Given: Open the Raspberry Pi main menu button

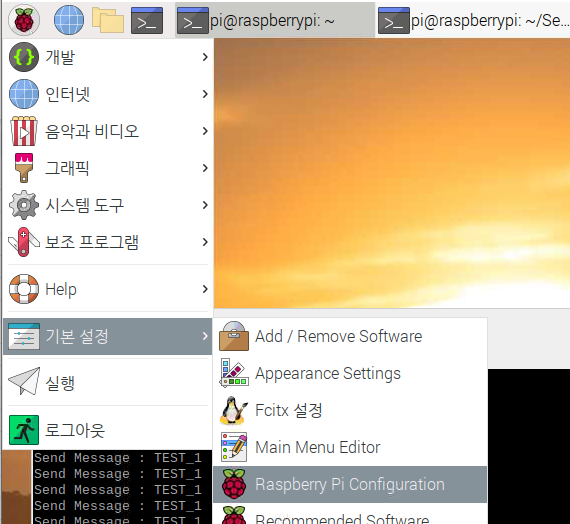Looking at the screenshot, I should coord(24,20).
